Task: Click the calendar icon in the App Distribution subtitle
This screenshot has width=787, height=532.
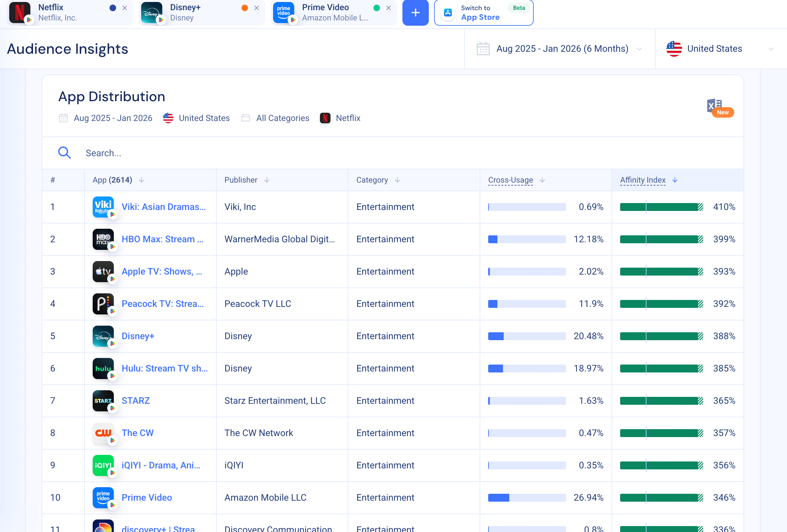Action: pos(63,118)
